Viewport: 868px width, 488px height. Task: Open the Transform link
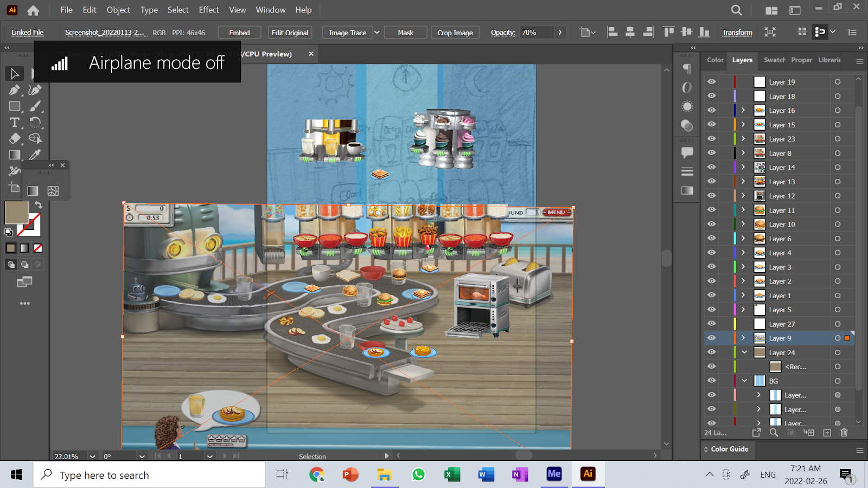pyautogui.click(x=737, y=33)
